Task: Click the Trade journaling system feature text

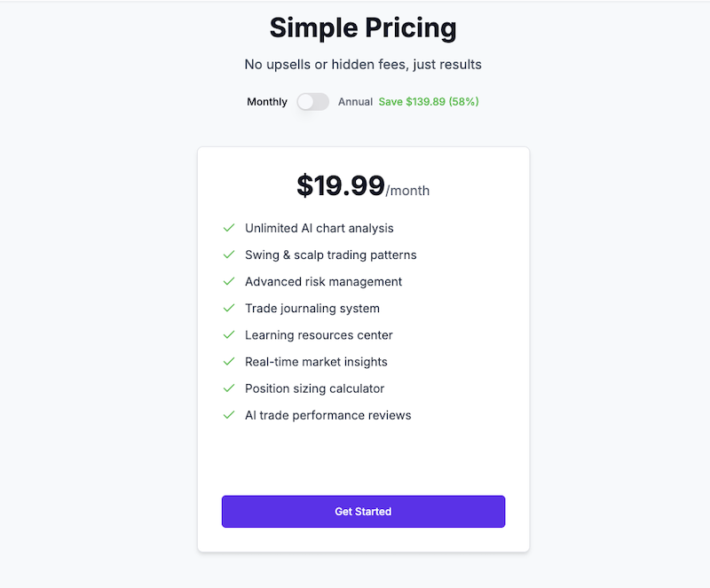Action: click(312, 308)
